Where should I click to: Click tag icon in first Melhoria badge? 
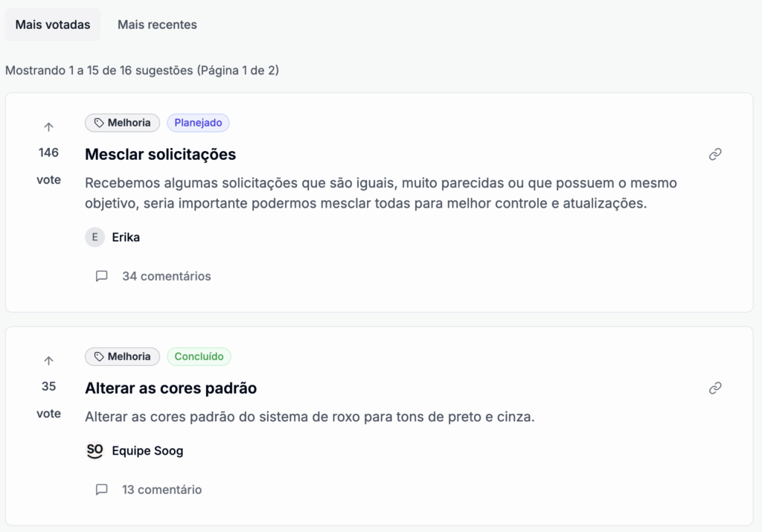[99, 123]
